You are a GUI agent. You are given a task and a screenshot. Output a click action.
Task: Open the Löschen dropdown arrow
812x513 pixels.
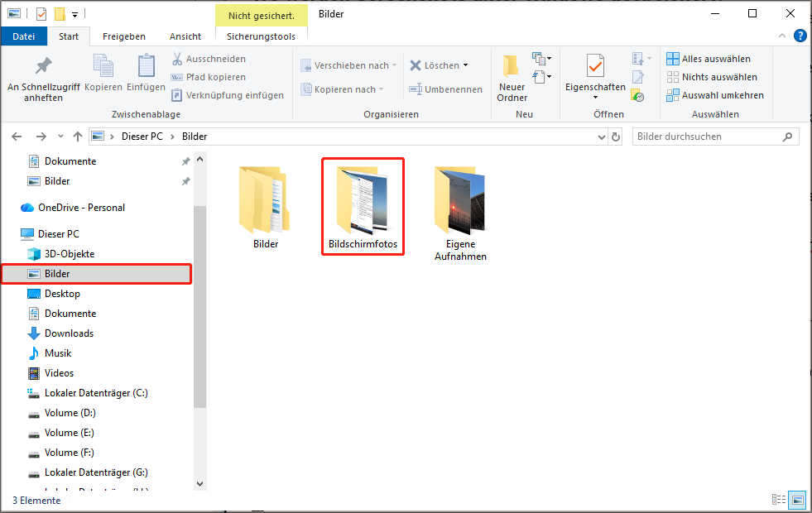464,65
